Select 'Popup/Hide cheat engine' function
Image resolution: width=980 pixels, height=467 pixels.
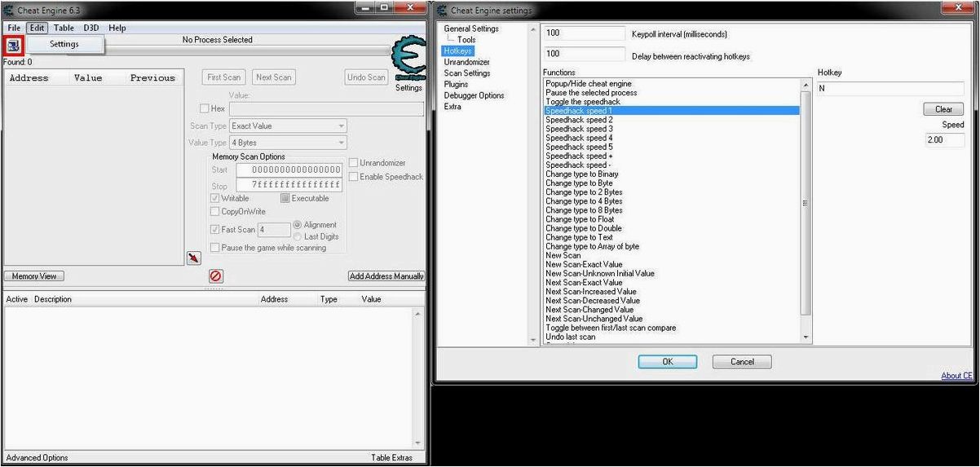(672, 84)
